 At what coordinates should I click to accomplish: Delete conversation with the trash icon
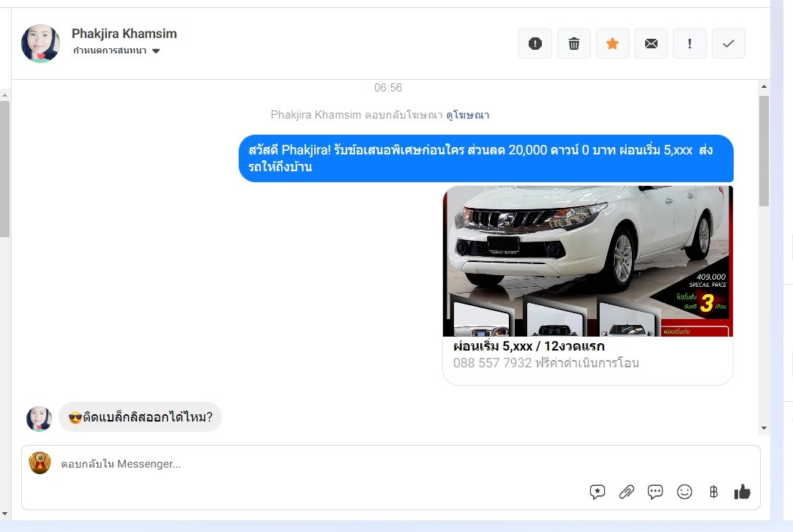click(x=574, y=44)
